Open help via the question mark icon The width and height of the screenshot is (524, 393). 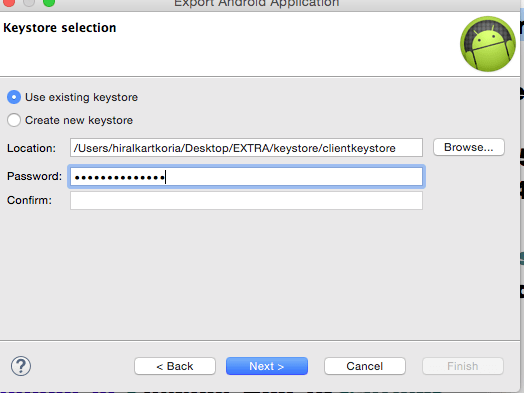point(21,366)
